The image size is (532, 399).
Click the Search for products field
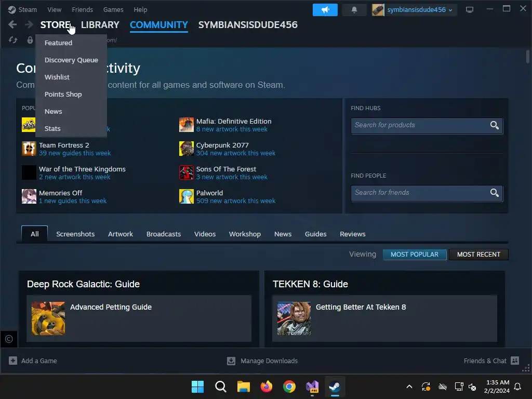(427, 126)
